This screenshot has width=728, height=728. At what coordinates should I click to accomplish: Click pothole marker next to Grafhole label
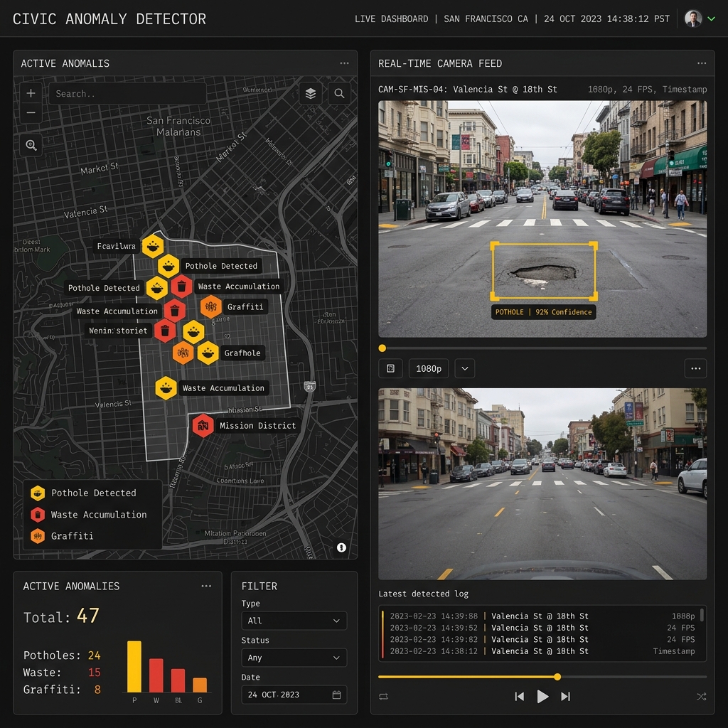pyautogui.click(x=208, y=353)
